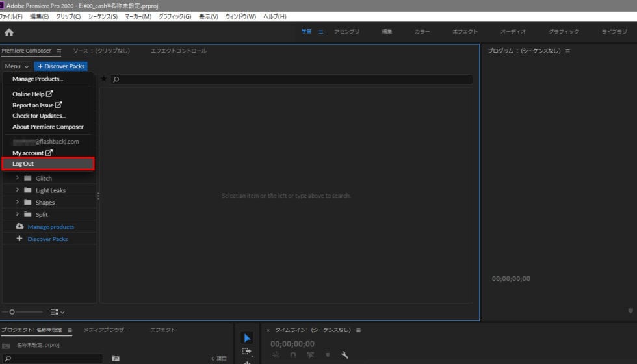
Task: Click Log Out in the menu
Action: [x=48, y=164]
